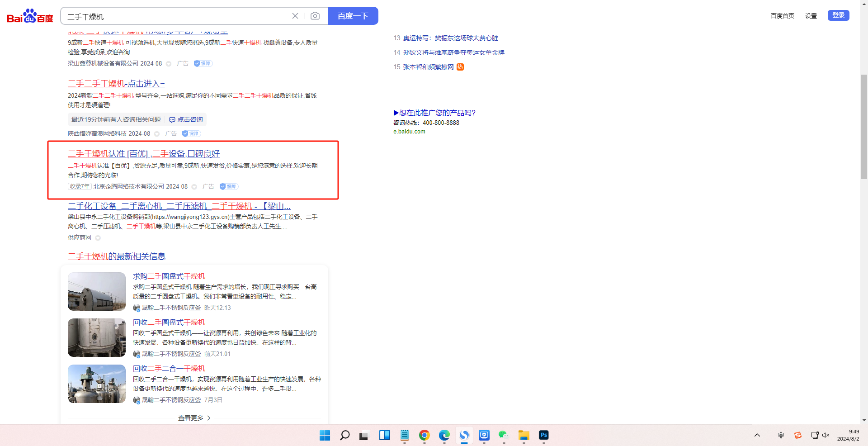Image resolution: width=868 pixels, height=446 pixels.
Task: Open the 回收二手圆盘式干燥机 article link
Action: coord(169,323)
